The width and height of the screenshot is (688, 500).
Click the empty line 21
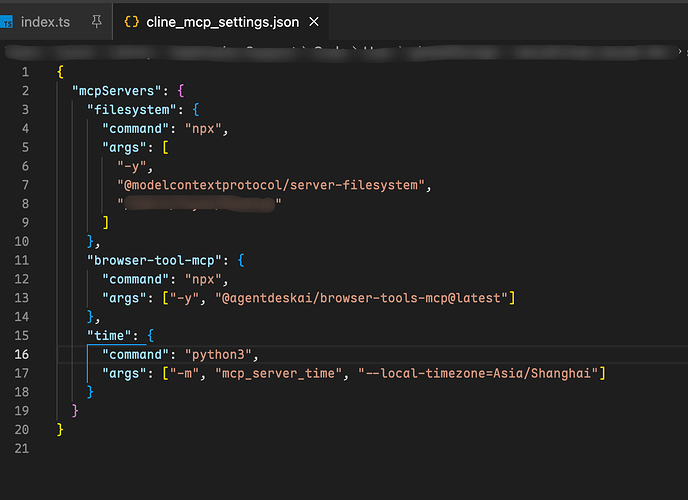(x=351, y=448)
